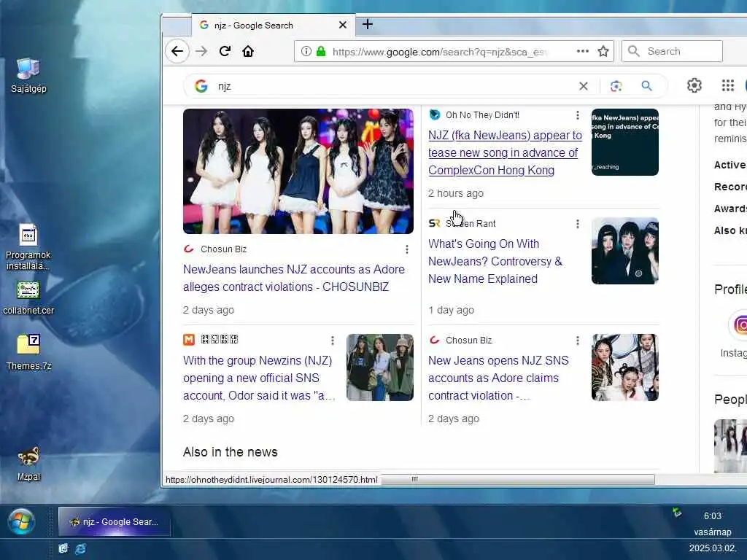The image size is (747, 560).
Task: Click the large group photo thumbnail
Action: click(x=298, y=171)
